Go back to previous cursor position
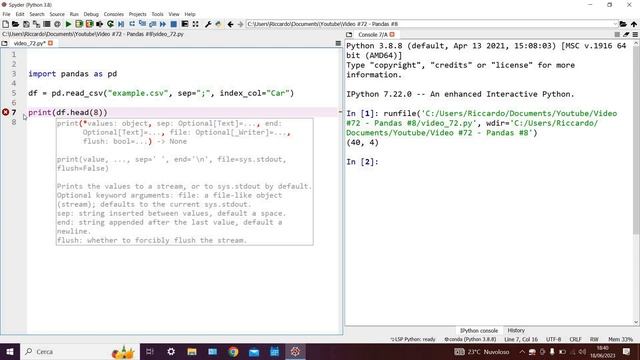640x360 pixels. 230,24
